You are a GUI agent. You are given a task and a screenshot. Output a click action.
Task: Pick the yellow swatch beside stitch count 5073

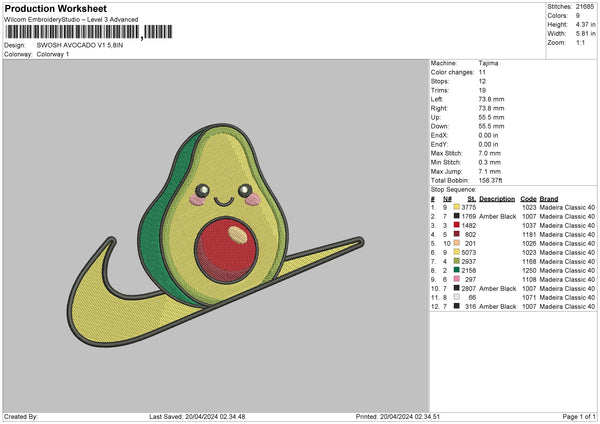tap(457, 252)
